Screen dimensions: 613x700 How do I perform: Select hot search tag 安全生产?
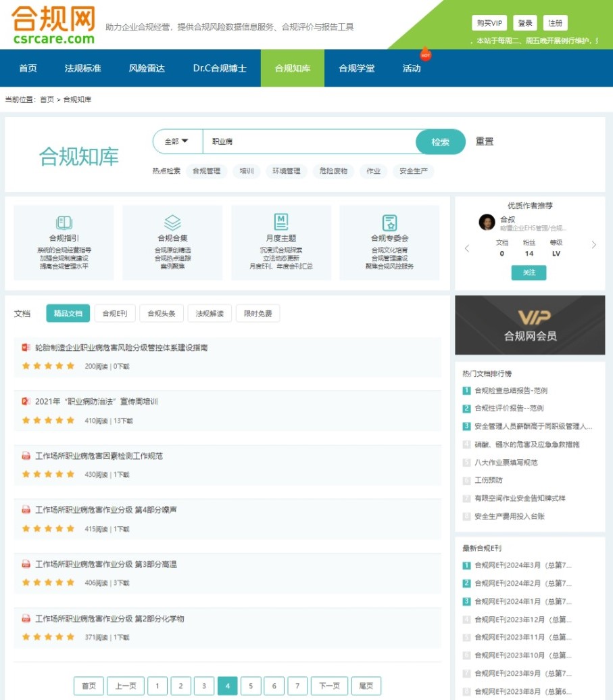(x=414, y=171)
